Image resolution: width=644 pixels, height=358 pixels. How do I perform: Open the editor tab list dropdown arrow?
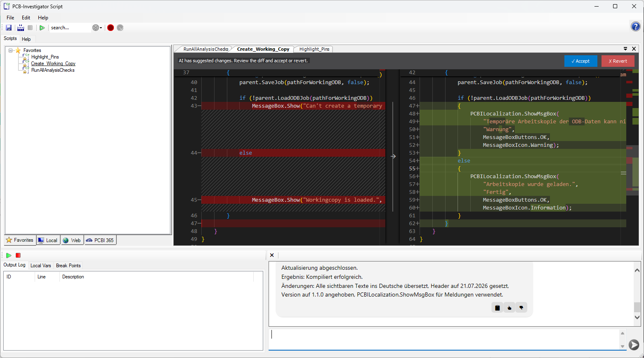(625, 49)
